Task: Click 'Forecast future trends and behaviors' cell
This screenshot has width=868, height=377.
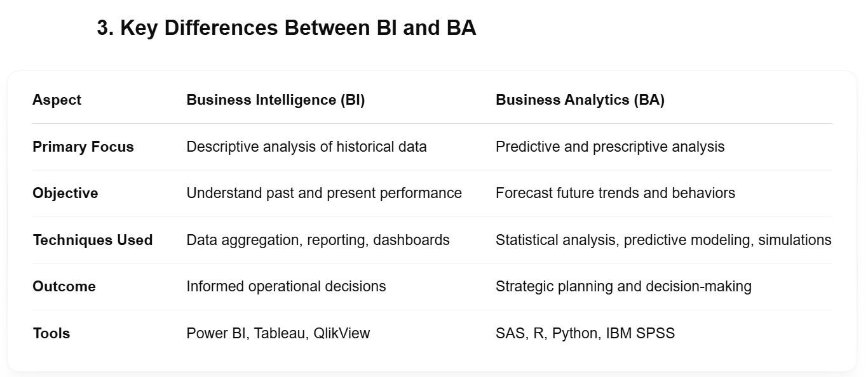Action: pyautogui.click(x=615, y=193)
